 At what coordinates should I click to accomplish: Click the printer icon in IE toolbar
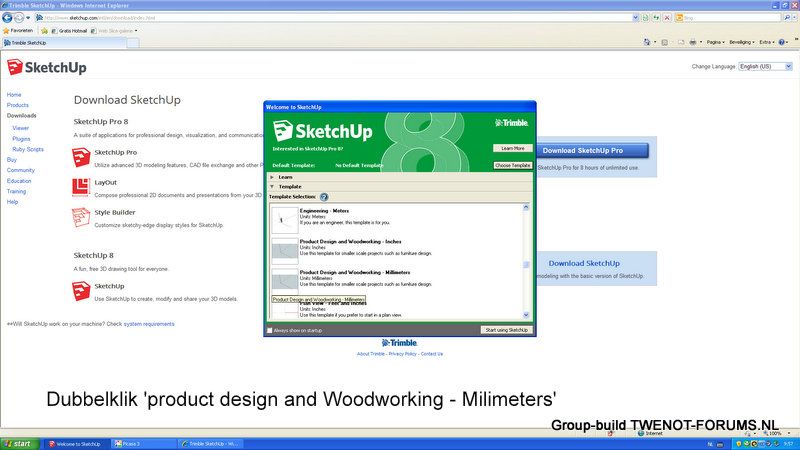point(692,42)
